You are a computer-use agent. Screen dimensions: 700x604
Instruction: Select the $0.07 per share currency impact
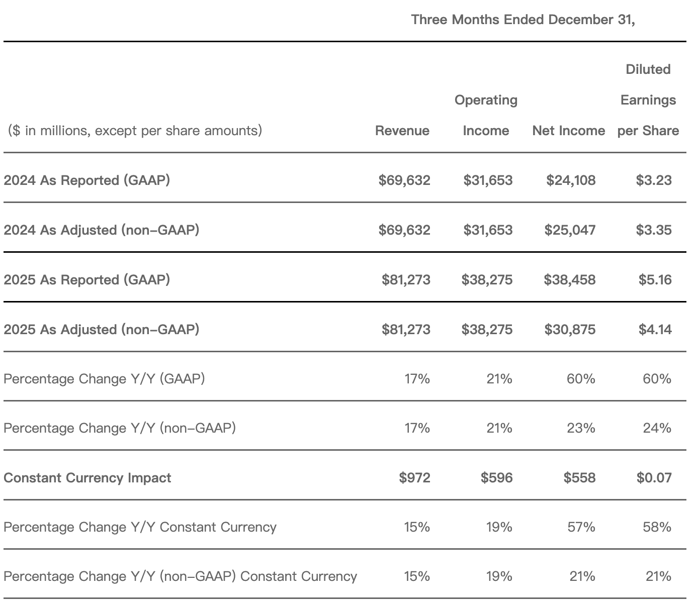point(654,477)
